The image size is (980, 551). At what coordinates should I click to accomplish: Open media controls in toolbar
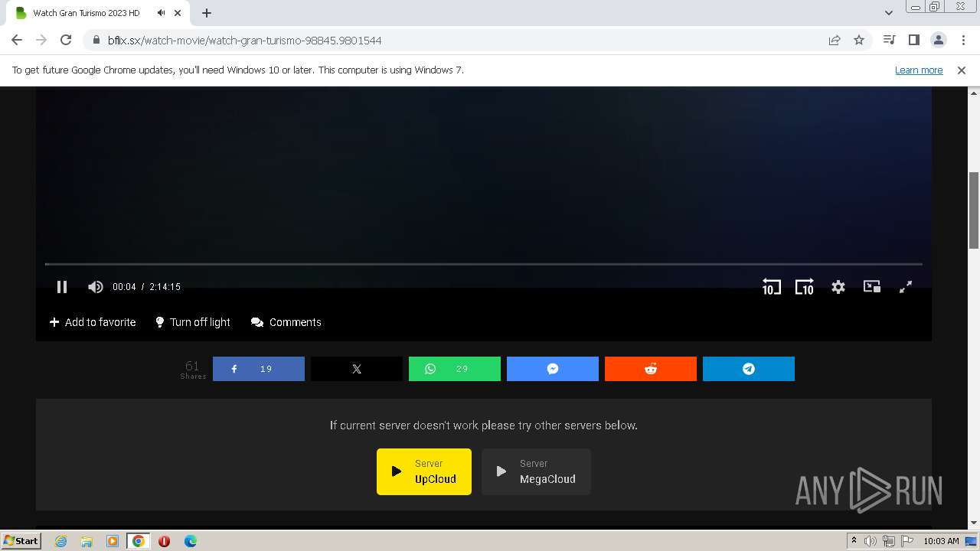(x=890, y=40)
